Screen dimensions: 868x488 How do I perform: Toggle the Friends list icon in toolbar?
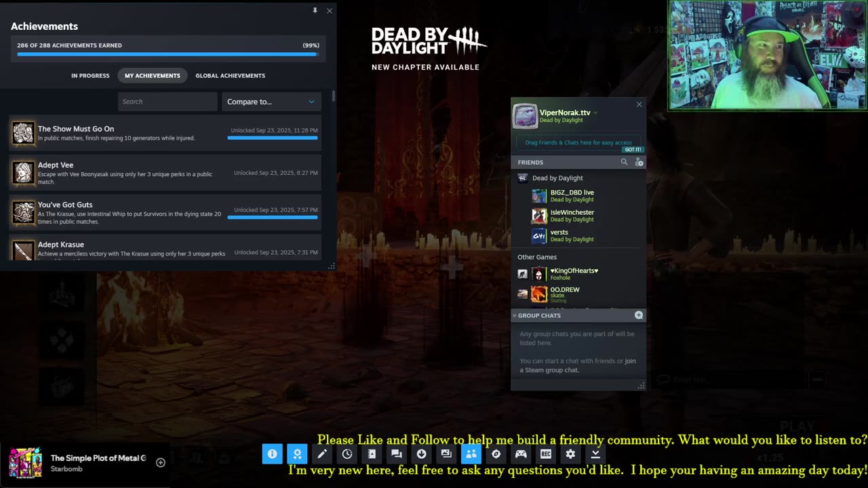pos(471,454)
